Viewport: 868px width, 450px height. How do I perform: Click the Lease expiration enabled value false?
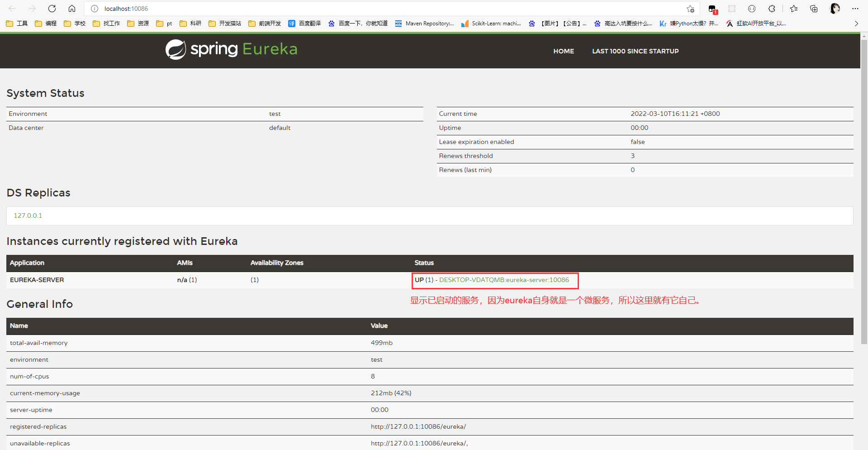coord(638,142)
